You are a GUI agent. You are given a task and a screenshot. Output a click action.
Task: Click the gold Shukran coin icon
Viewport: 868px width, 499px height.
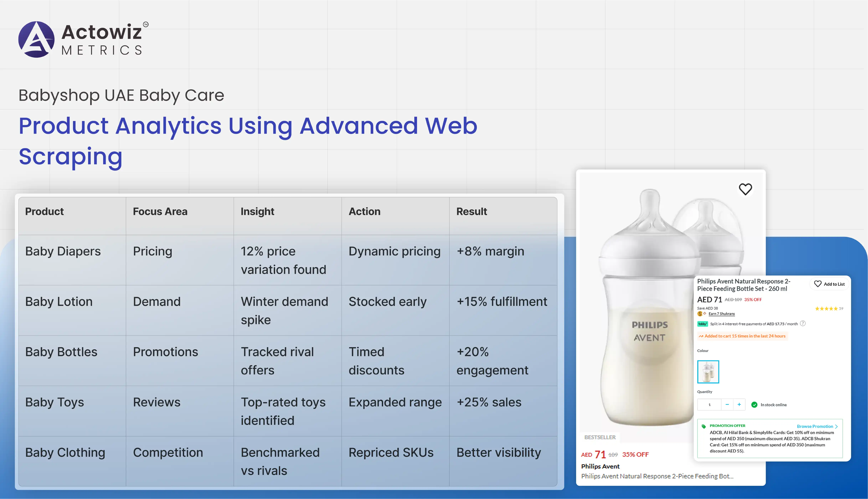coord(700,314)
